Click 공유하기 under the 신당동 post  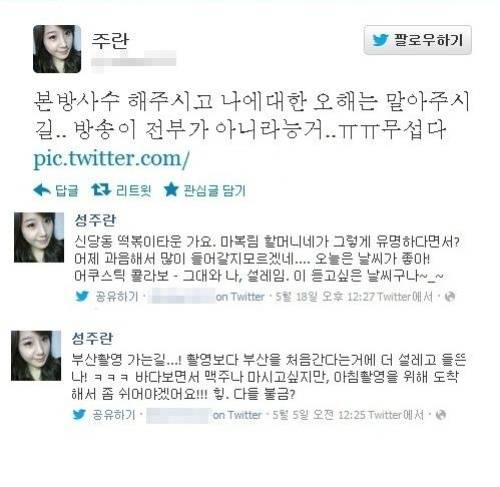117,296
